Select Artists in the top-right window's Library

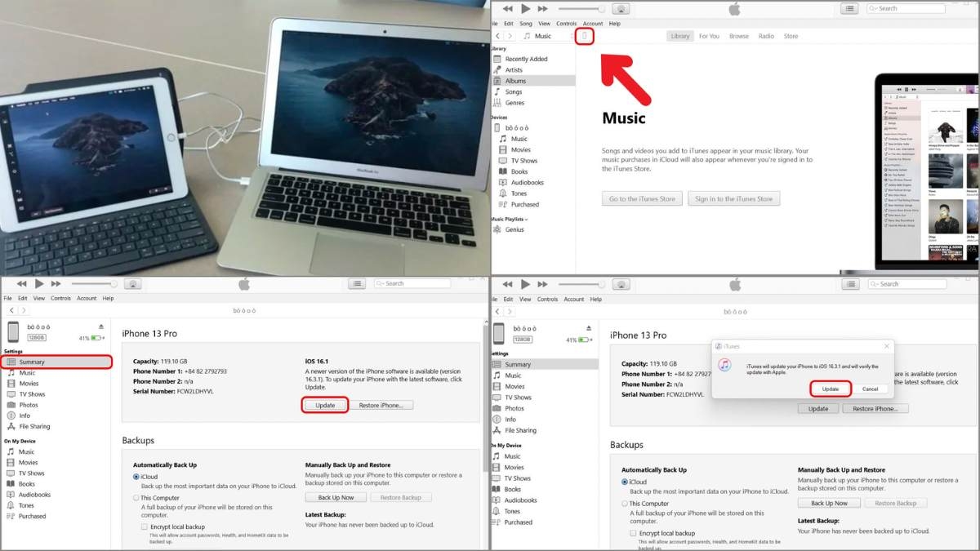514,70
